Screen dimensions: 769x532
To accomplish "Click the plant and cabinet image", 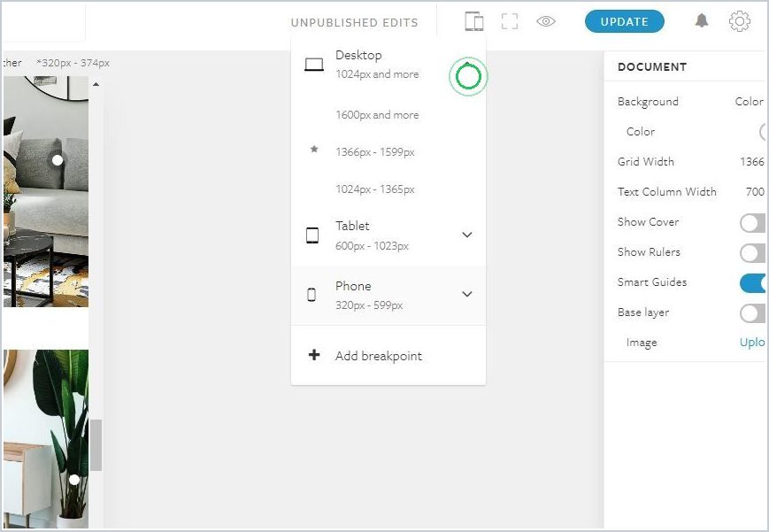I will 46,439.
